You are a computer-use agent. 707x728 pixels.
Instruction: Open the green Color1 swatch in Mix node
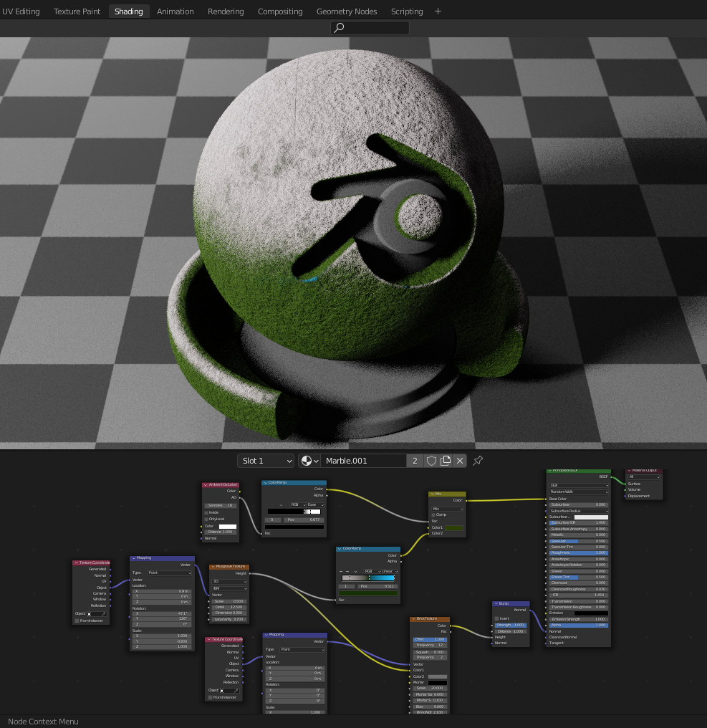click(x=454, y=527)
